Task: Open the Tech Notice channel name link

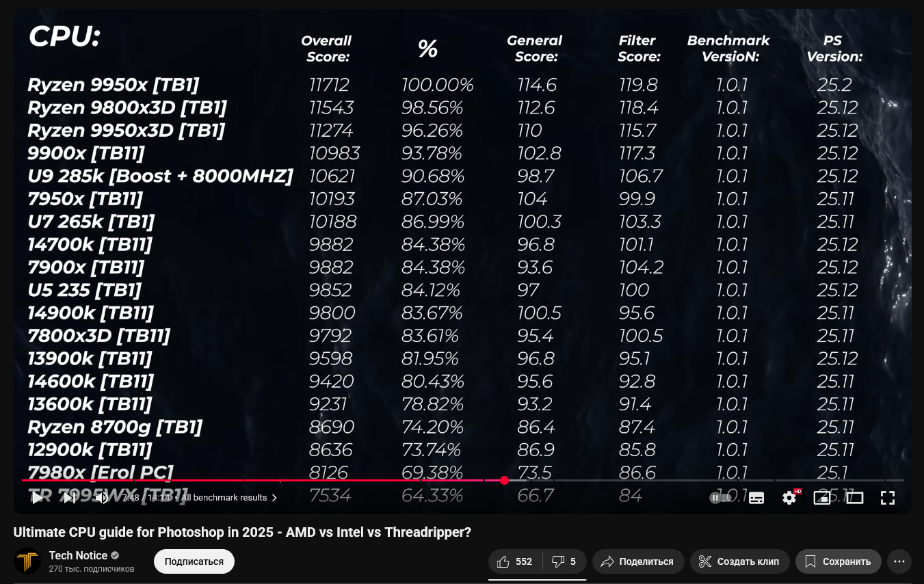Action: (x=78, y=555)
